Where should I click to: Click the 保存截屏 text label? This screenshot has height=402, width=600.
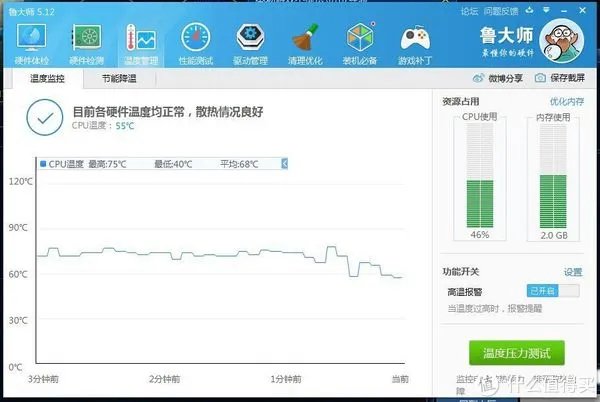567,78
